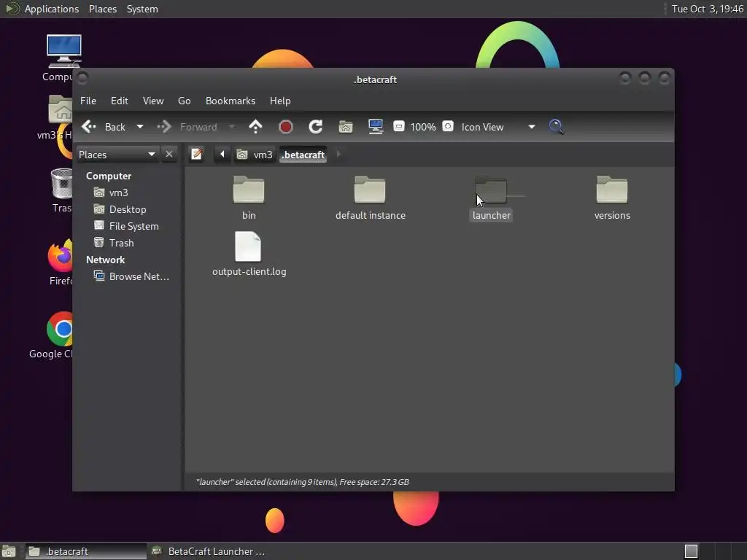Switch to BetaCraft Launcher taskbar window

[x=208, y=551]
